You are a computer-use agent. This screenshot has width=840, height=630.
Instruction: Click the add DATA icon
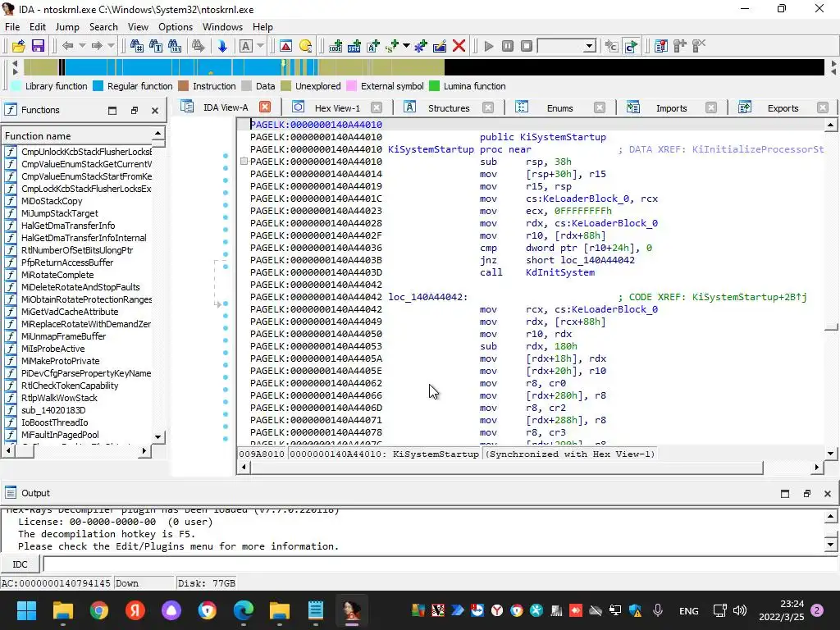click(x=354, y=46)
